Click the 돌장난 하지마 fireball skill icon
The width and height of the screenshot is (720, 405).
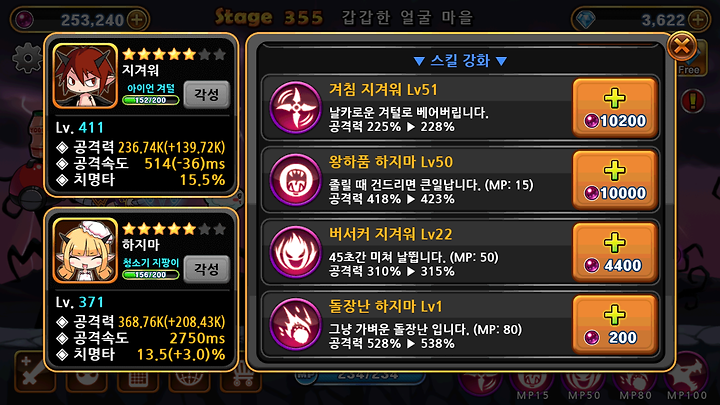[x=295, y=324]
